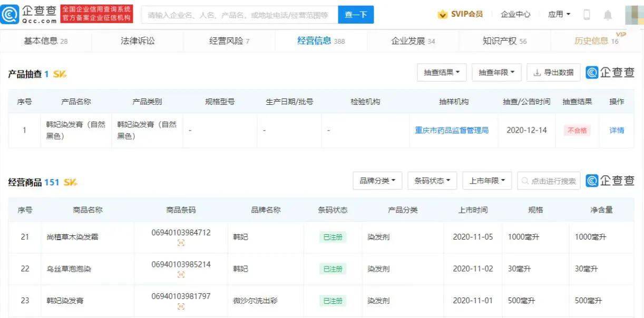Image resolution: width=644 pixels, height=318 pixels.
Task: Click the mobile phone icon in top bar
Action: (x=587, y=14)
